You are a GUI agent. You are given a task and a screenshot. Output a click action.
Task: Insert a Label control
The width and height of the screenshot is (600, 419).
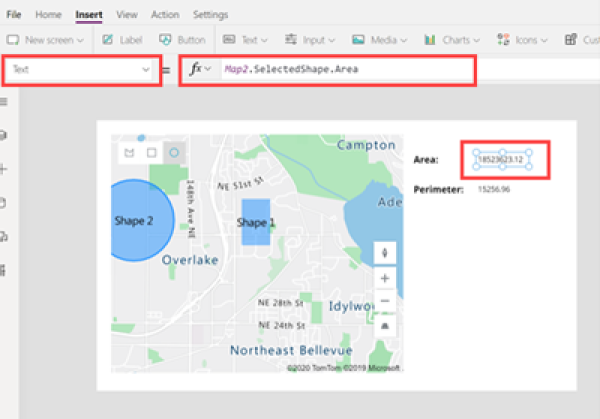pyautogui.click(x=122, y=40)
